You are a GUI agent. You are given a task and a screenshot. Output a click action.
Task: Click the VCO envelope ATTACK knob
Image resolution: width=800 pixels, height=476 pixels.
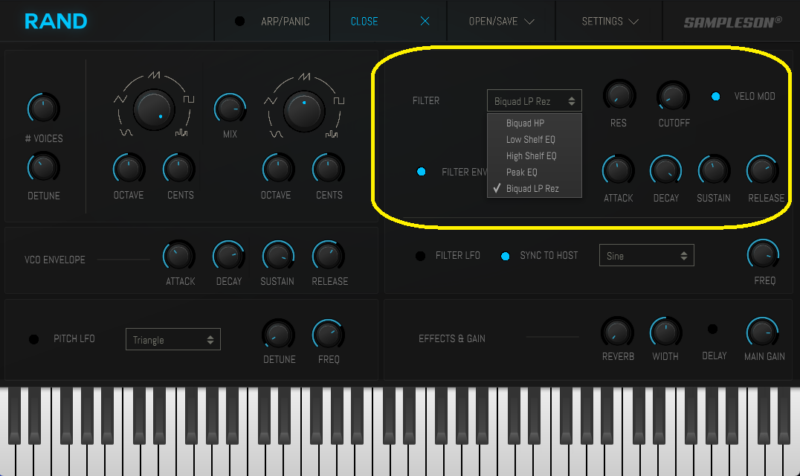coord(179,255)
